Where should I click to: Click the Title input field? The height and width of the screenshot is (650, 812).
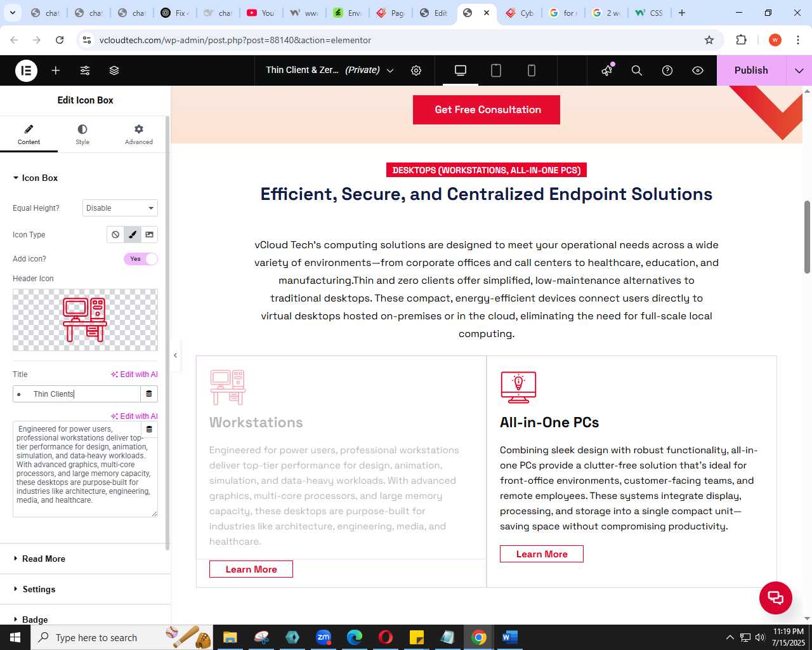coord(76,394)
